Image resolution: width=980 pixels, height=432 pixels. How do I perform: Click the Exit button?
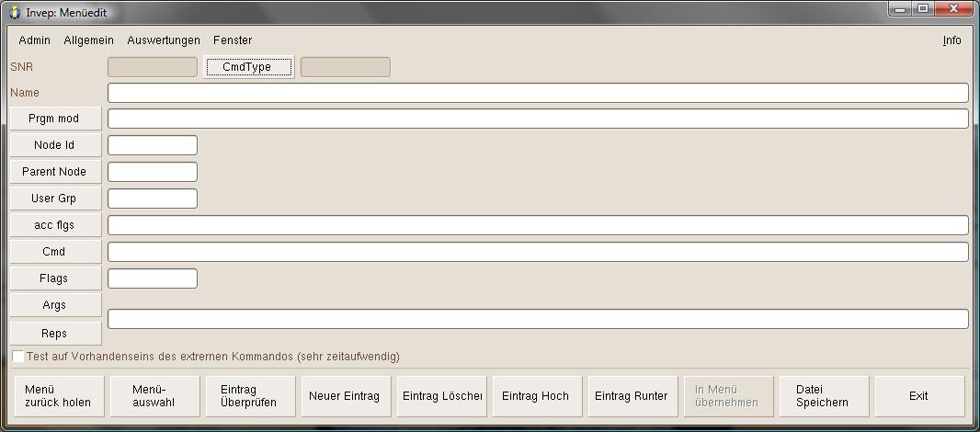click(920, 396)
